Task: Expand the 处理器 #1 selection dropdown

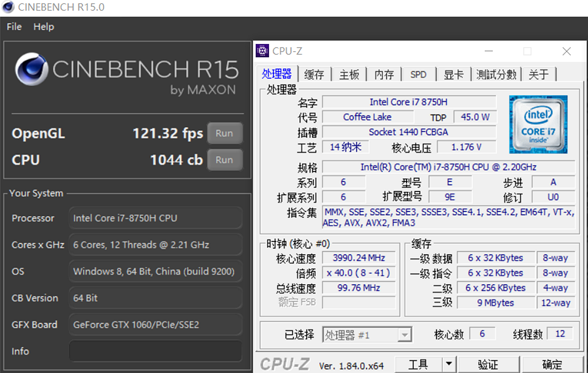Action: point(405,335)
